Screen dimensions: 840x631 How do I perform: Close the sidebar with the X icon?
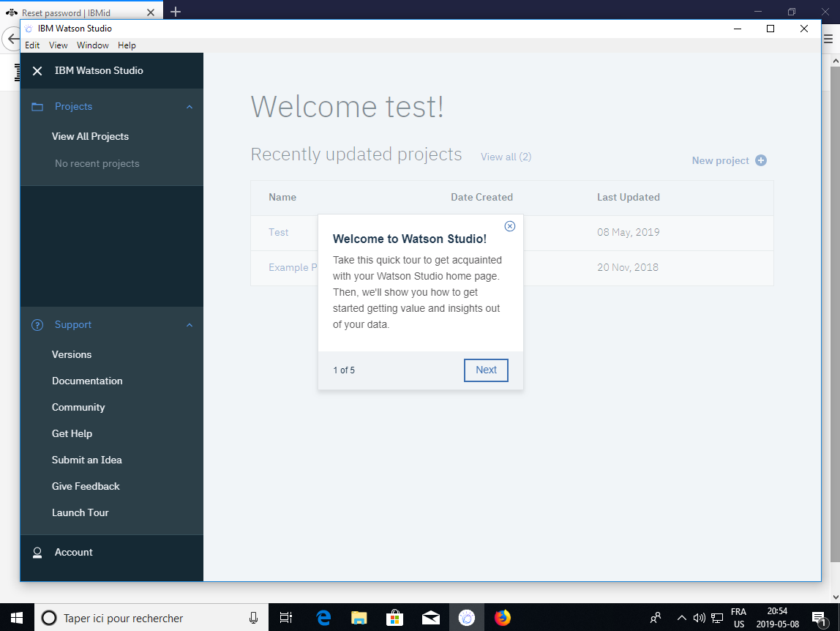pos(37,71)
